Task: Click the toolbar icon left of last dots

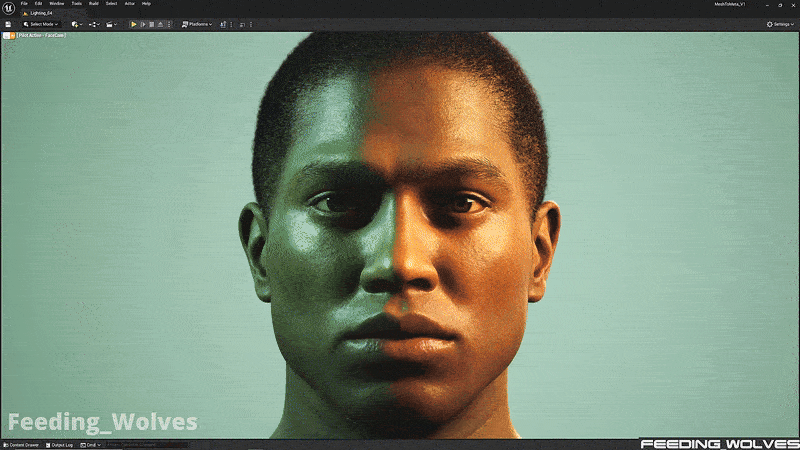Action: [242, 24]
